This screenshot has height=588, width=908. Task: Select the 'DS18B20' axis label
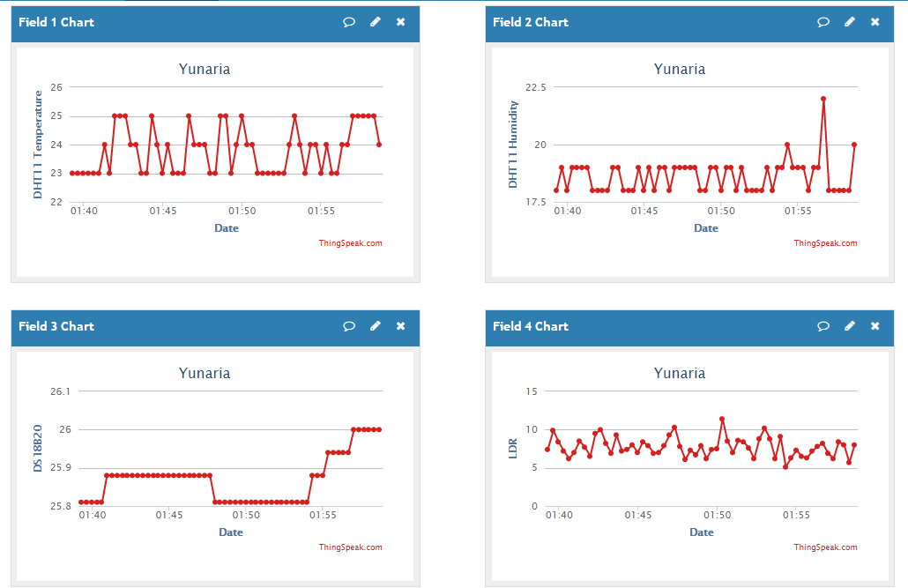38,449
